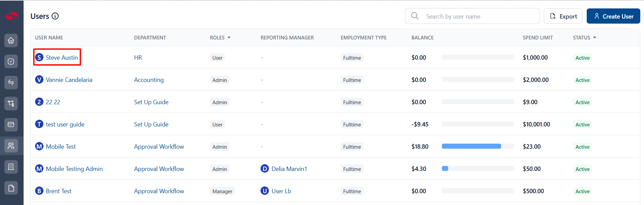Click the $10,001.00 spend limit

pyautogui.click(x=536, y=124)
